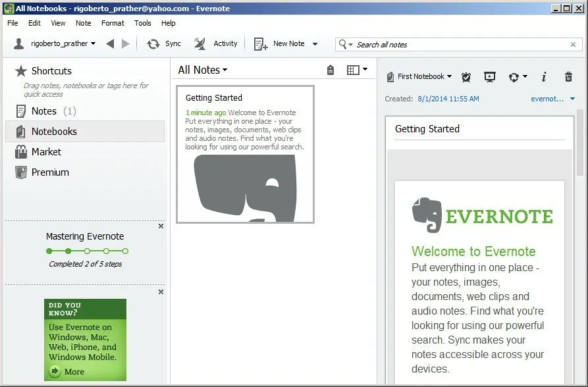Expand the New Note dropdown arrow
The width and height of the screenshot is (588, 387).
tap(315, 44)
